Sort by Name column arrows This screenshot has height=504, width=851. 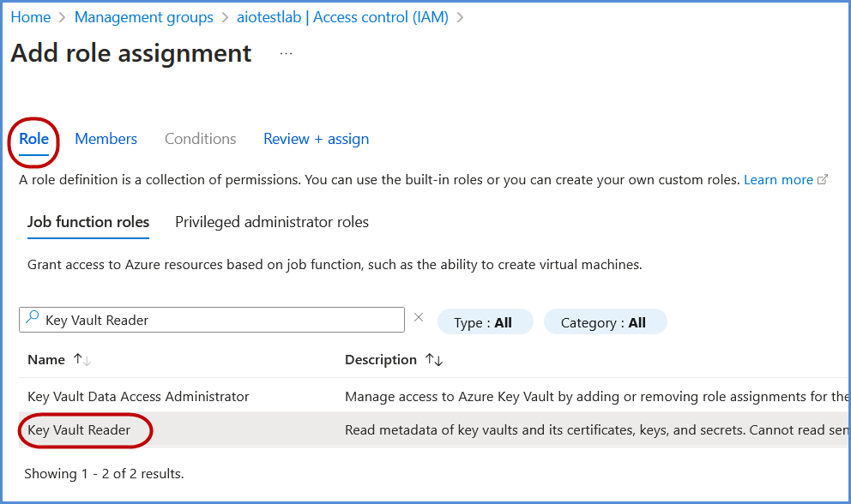coord(82,360)
